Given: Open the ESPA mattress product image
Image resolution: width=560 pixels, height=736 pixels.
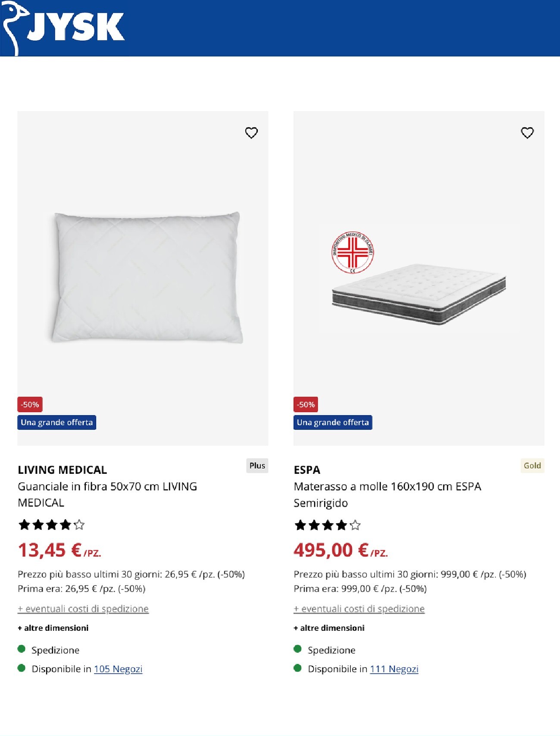Looking at the screenshot, I should [x=419, y=278].
